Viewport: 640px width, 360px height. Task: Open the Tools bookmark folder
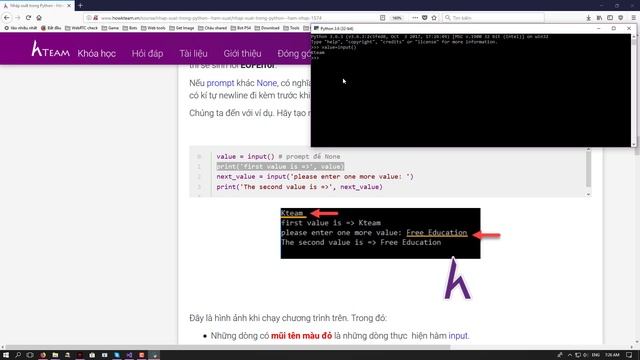coord(291,28)
